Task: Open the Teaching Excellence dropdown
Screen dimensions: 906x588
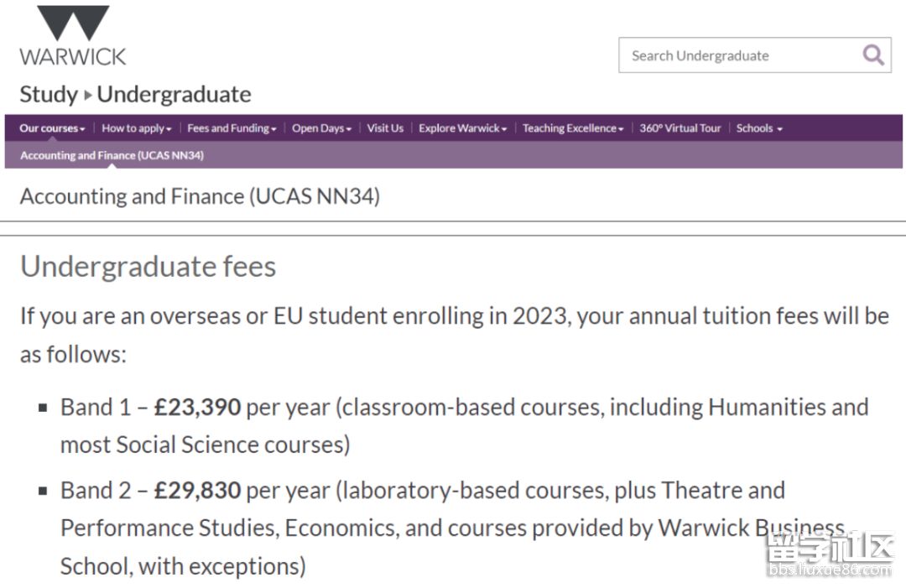Action: click(x=573, y=128)
